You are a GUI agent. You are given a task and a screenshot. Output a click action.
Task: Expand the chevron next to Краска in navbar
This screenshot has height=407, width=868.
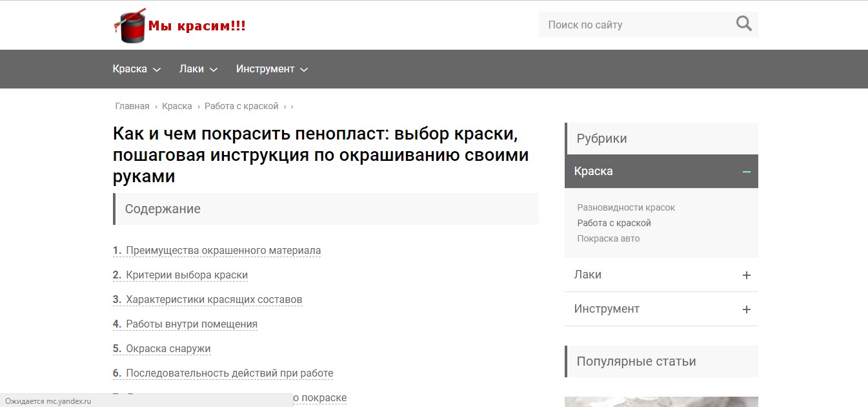pyautogui.click(x=157, y=70)
